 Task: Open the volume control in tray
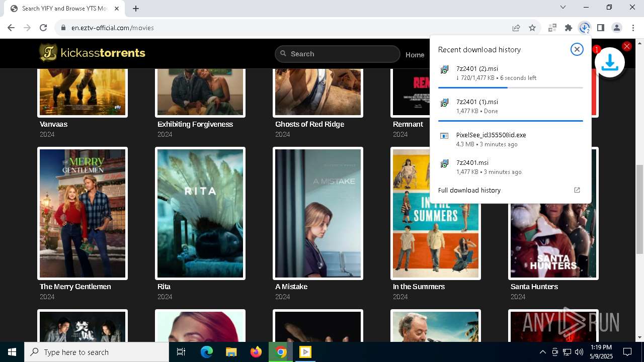[x=579, y=352]
